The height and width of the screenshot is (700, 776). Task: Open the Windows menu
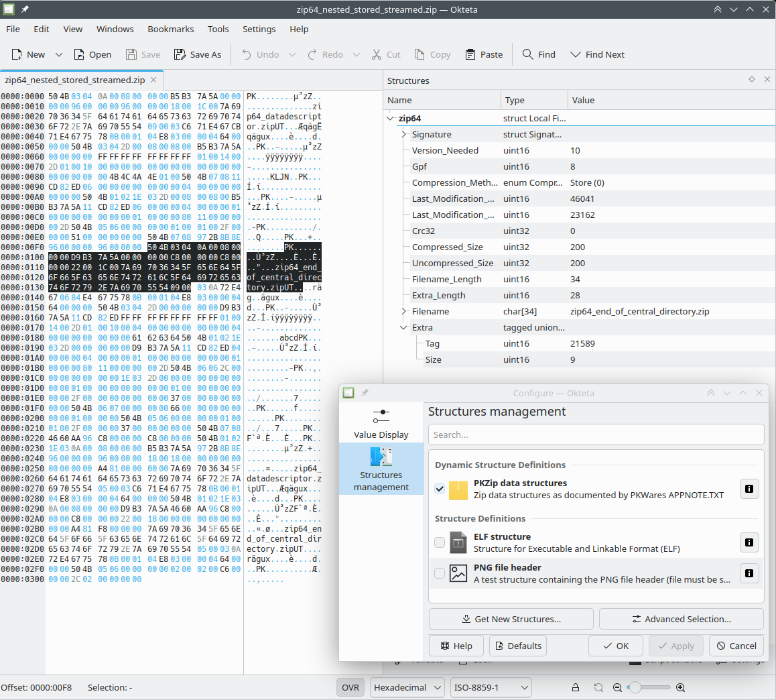click(115, 30)
